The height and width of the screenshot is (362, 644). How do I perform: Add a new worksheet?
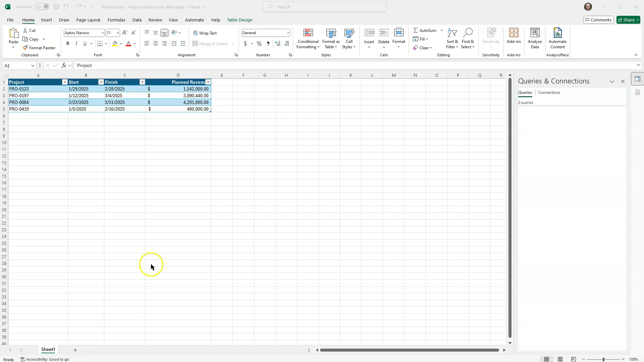(x=75, y=350)
